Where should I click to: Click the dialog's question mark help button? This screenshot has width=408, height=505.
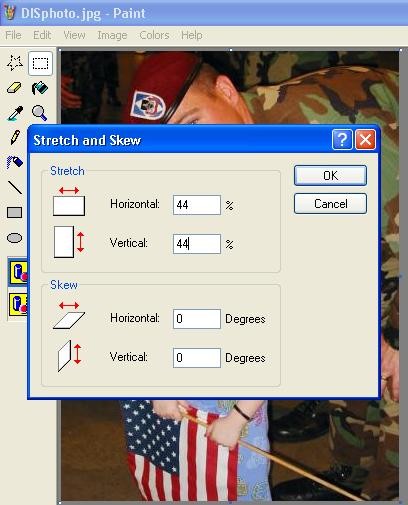click(342, 140)
